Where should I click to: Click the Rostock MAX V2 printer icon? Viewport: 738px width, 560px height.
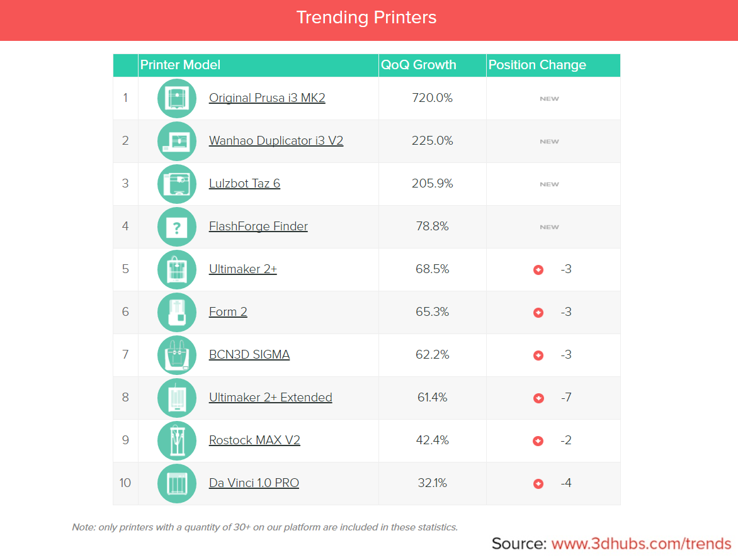[x=177, y=440]
